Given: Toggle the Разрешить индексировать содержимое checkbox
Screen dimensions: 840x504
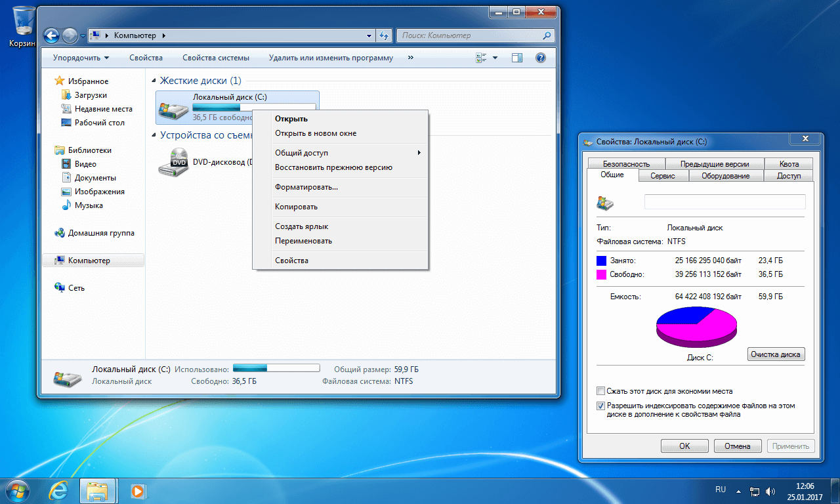Looking at the screenshot, I should coord(600,406).
